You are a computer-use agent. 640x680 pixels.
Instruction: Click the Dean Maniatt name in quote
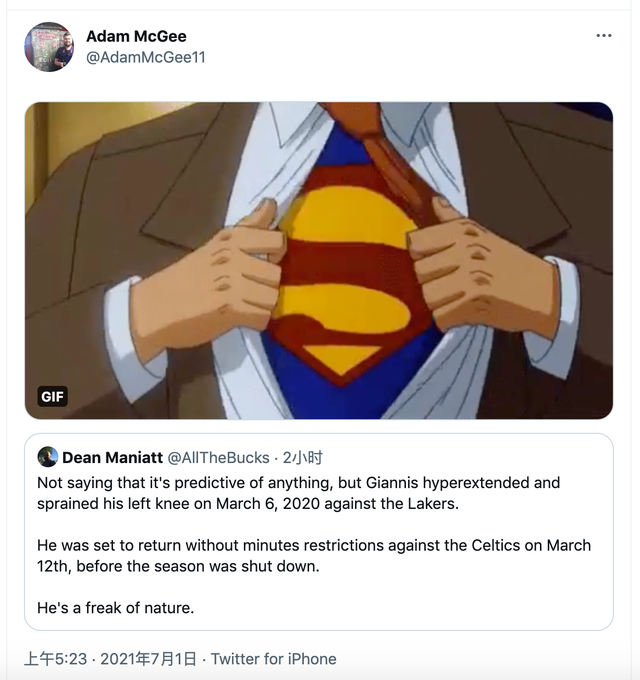111,458
